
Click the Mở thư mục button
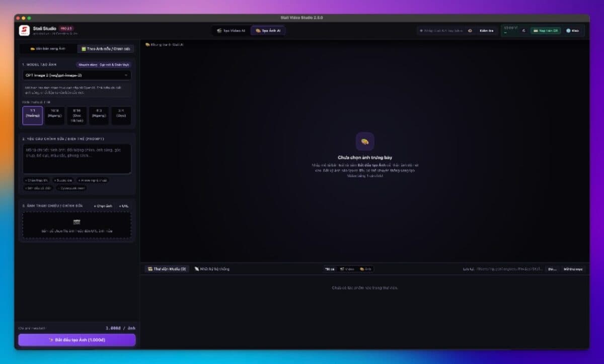(x=573, y=269)
